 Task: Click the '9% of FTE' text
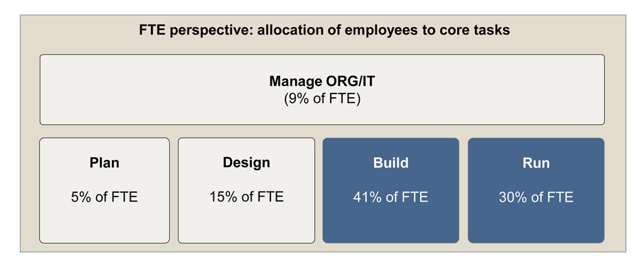tap(322, 99)
